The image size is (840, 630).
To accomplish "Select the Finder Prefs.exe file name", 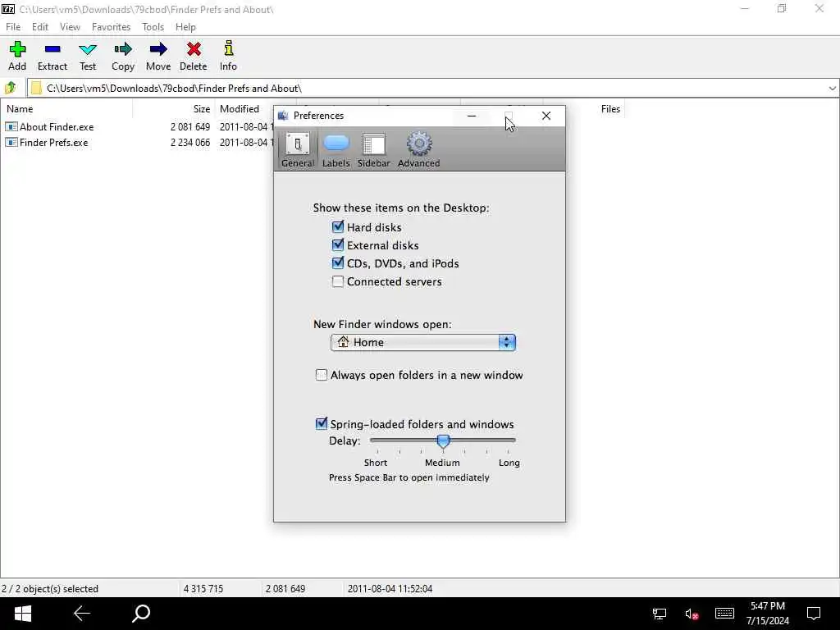I will click(x=53, y=143).
